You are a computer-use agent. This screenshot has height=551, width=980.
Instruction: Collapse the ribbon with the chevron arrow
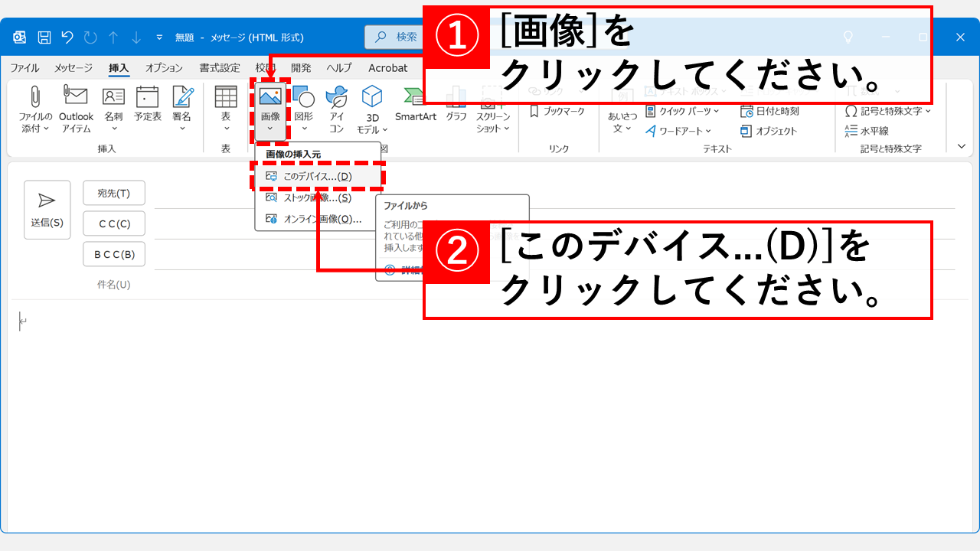962,145
